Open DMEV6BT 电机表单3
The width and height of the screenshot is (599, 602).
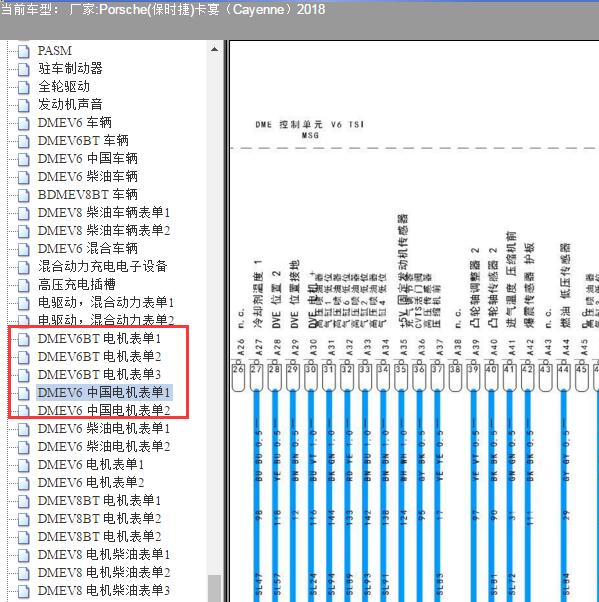99,375
